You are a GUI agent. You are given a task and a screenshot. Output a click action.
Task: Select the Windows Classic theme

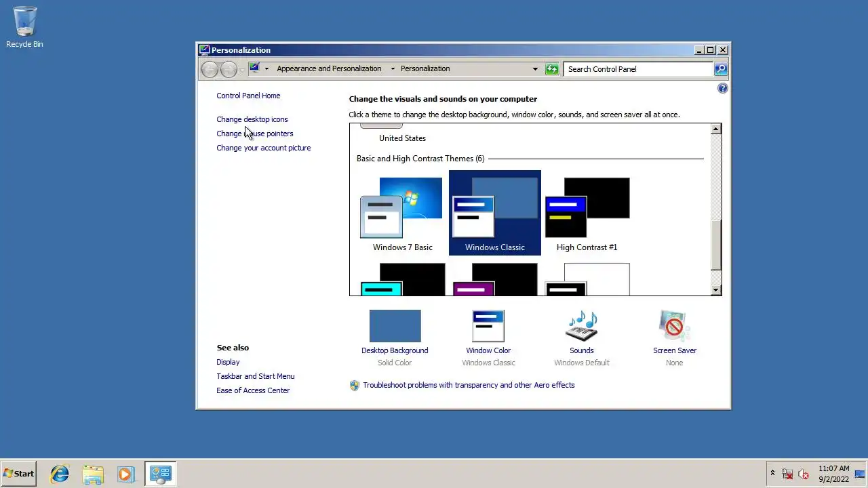click(495, 213)
